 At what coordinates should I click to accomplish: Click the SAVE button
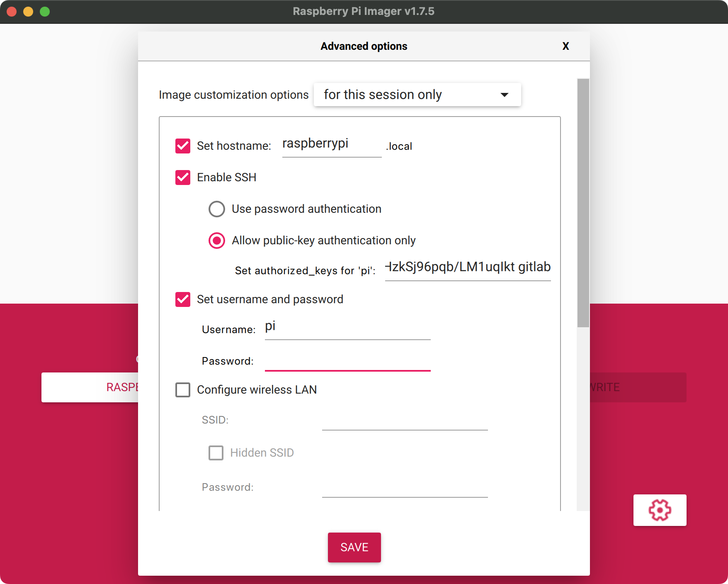point(354,547)
